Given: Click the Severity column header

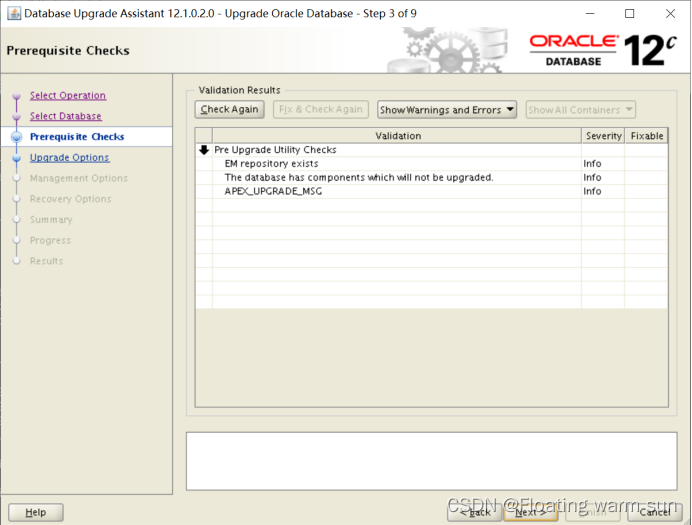Looking at the screenshot, I should (603, 136).
